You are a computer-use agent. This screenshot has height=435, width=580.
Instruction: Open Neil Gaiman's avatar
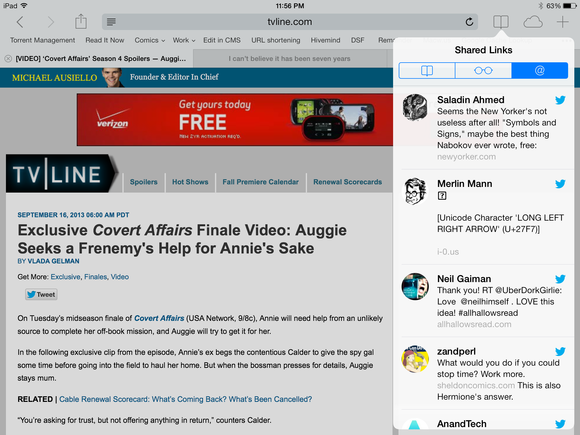[415, 286]
